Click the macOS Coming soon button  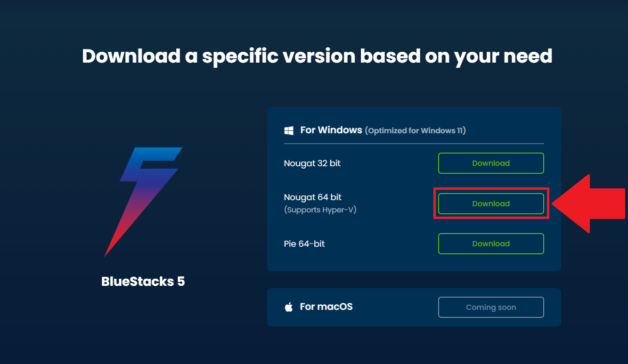point(491,307)
